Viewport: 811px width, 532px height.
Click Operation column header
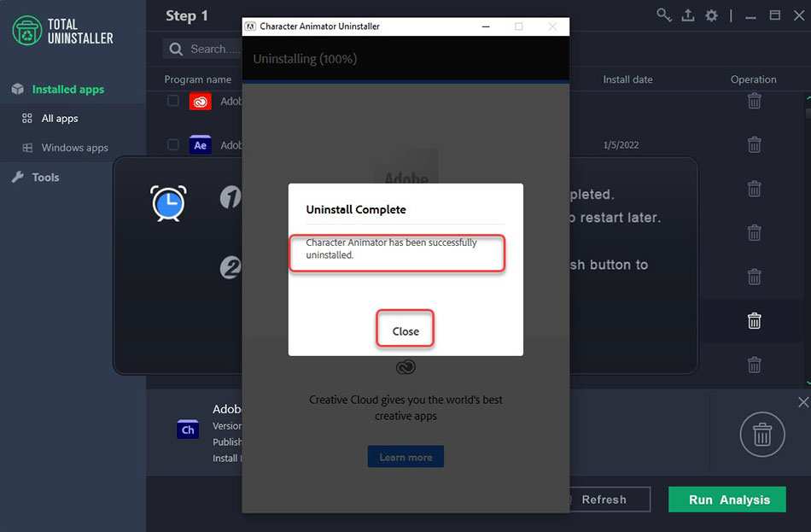753,79
